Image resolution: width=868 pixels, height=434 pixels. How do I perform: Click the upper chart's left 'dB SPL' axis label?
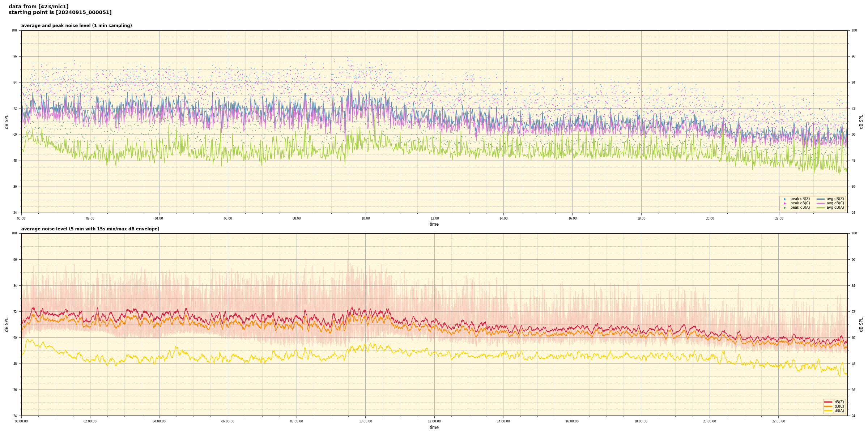pyautogui.click(x=7, y=122)
